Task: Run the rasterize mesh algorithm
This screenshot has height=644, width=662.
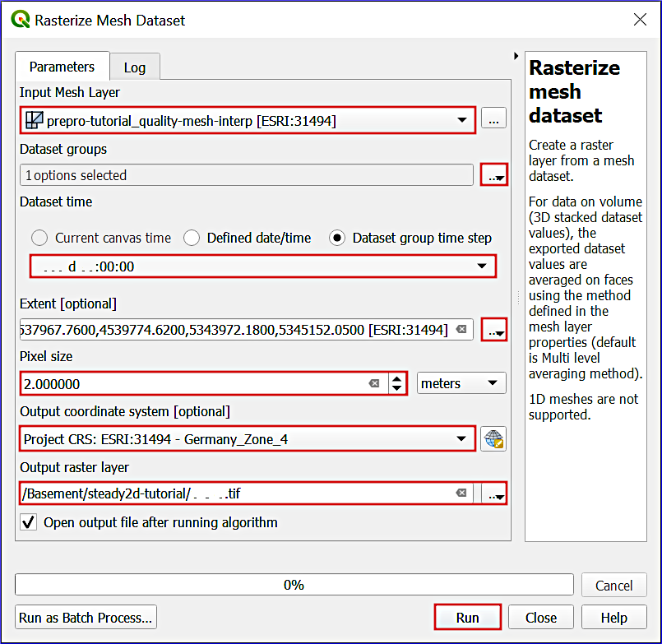Action: pyautogui.click(x=467, y=617)
